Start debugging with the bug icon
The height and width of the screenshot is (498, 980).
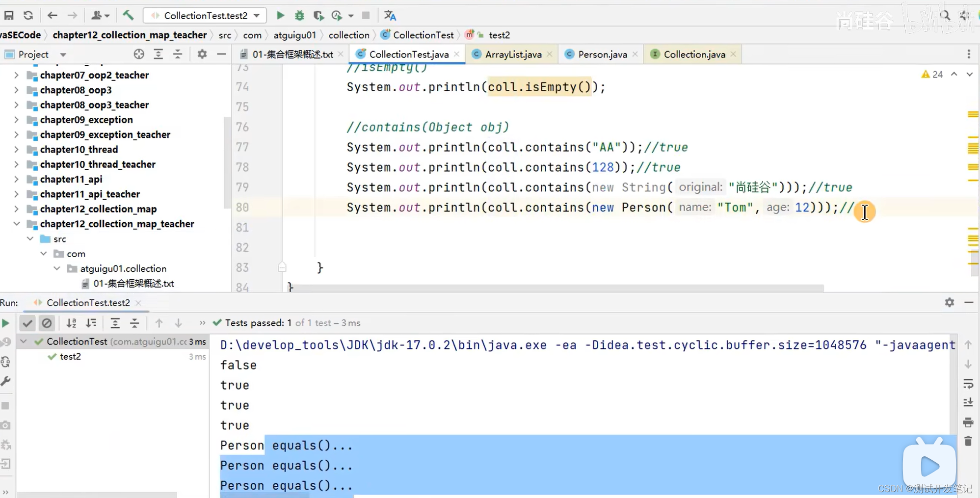click(299, 15)
